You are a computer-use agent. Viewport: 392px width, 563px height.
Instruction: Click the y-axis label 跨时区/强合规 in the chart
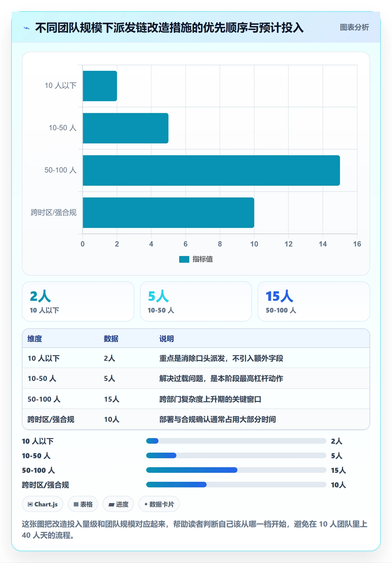click(x=53, y=213)
